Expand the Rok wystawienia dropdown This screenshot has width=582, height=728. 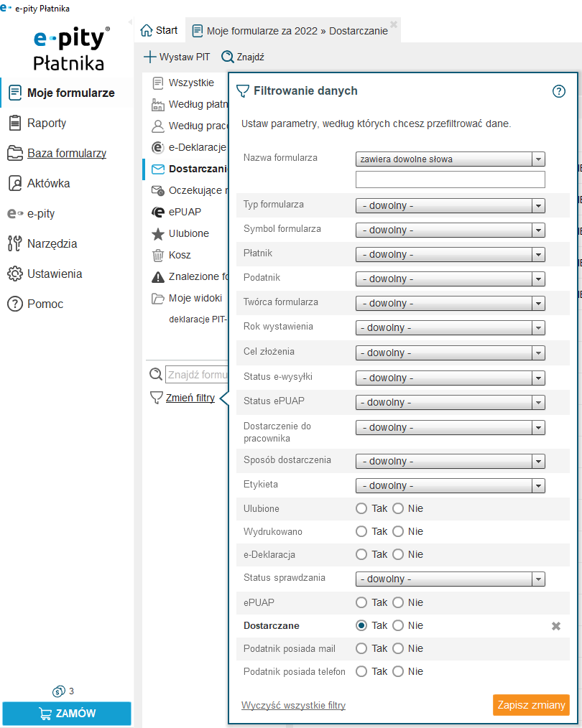click(x=450, y=327)
